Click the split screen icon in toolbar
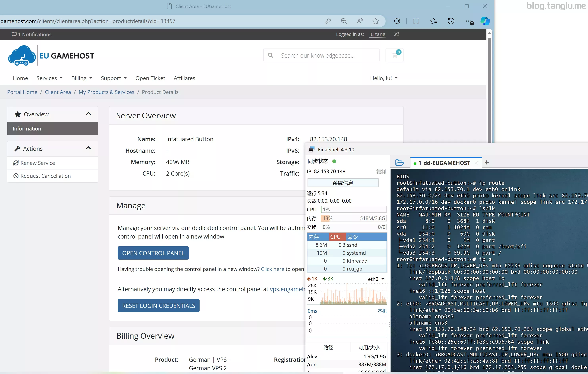Viewport: 588px width, 374px height. (x=416, y=21)
